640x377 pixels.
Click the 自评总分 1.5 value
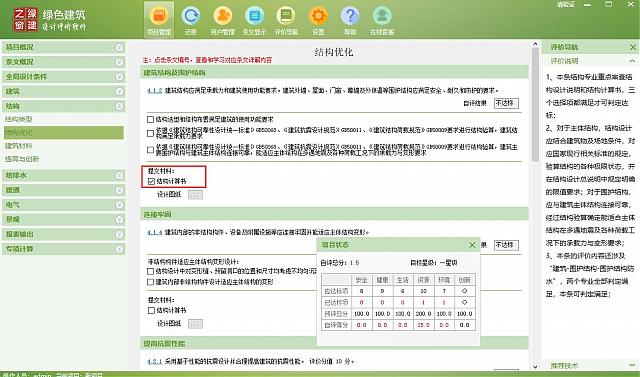click(354, 263)
